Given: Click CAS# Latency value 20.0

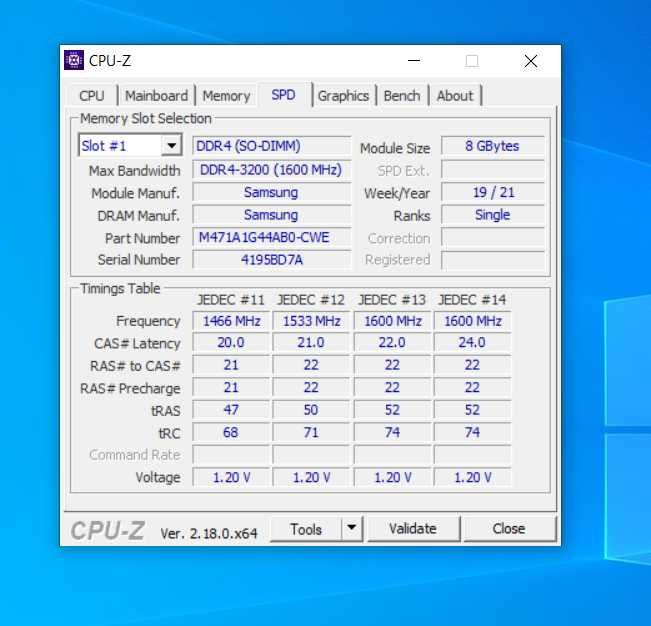Looking at the screenshot, I should [x=231, y=343].
